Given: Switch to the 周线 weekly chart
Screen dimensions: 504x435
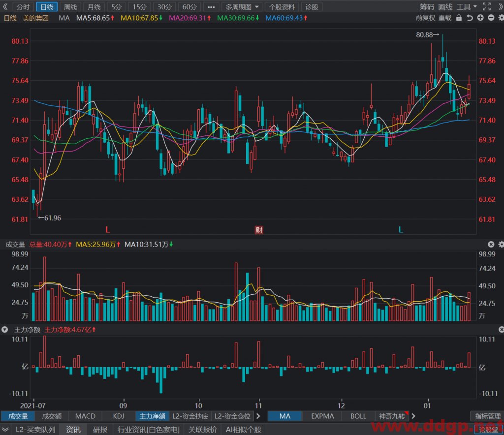Looking at the screenshot, I should point(70,7).
